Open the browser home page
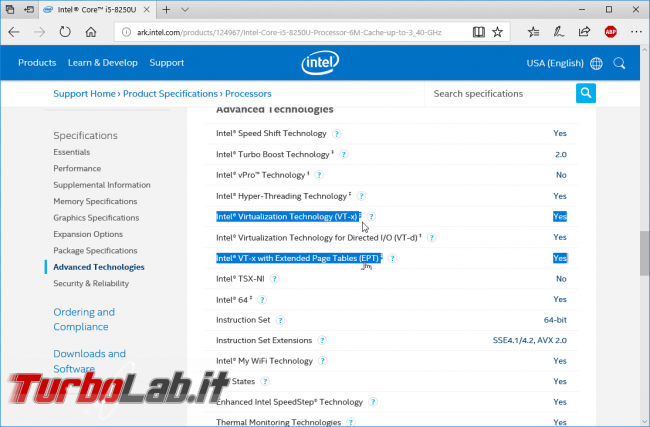650x427 pixels. 91,32
